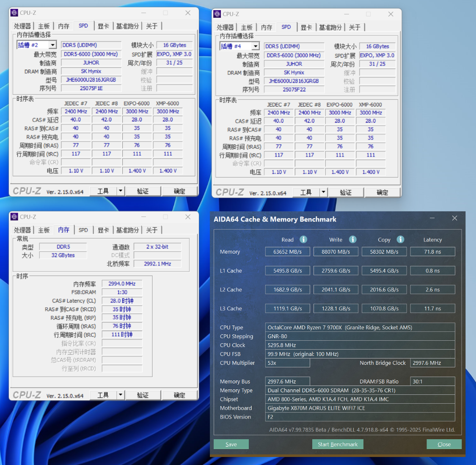476x465 pixels.
Task: Click 验证 button in slot #4 CPU-Z window
Action: (x=346, y=192)
